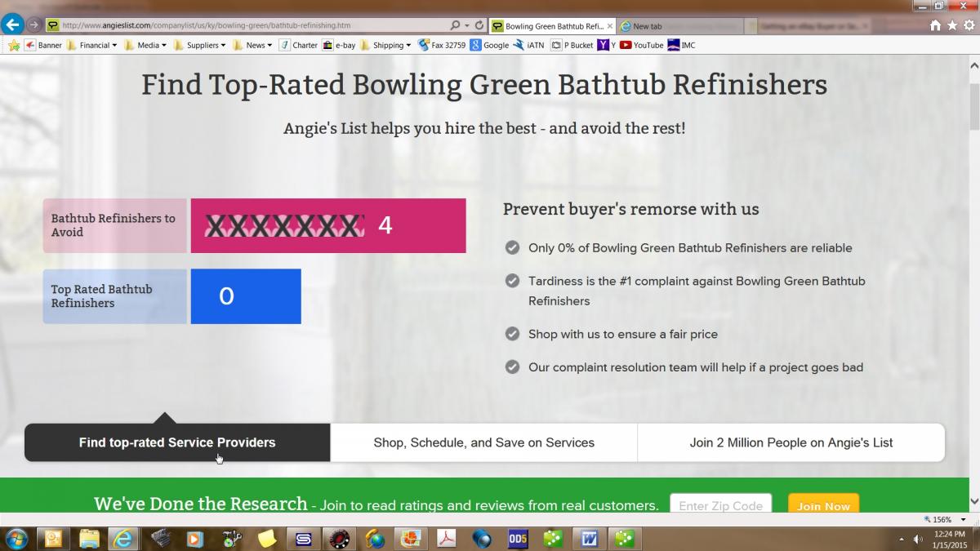Open the Yahoo Y favorite
The image size is (980, 551).
coord(607,45)
